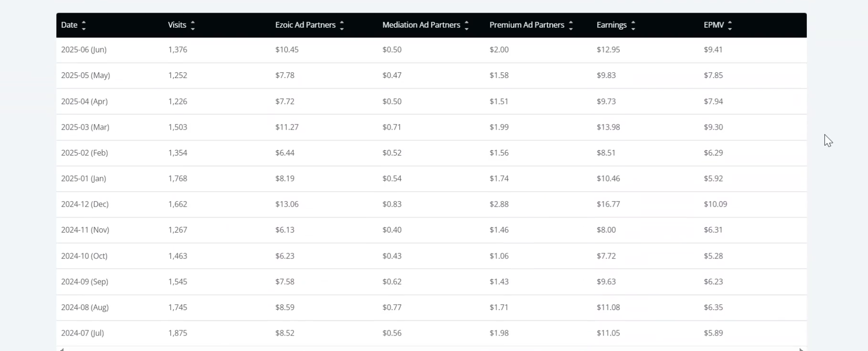Select the Date column header label

pos(69,25)
